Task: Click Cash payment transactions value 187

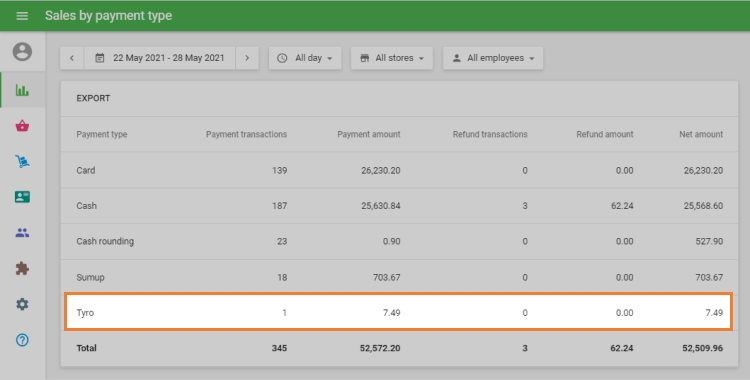Action: (x=279, y=206)
